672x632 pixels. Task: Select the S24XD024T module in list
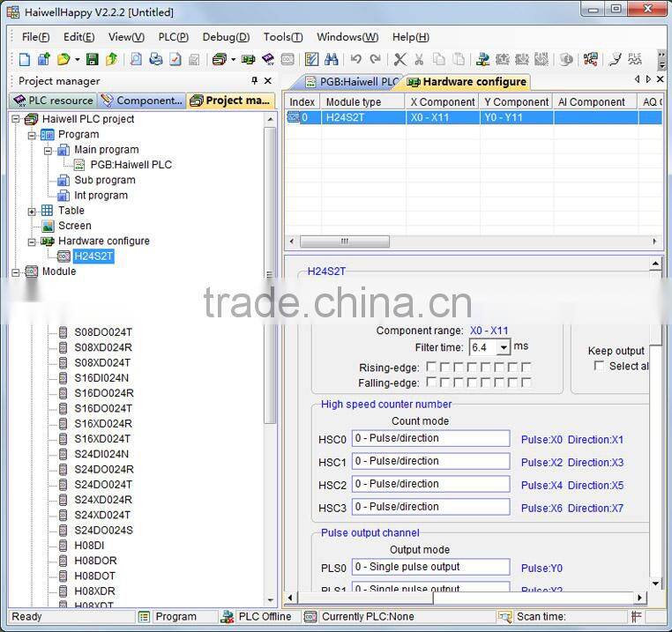pos(102,515)
